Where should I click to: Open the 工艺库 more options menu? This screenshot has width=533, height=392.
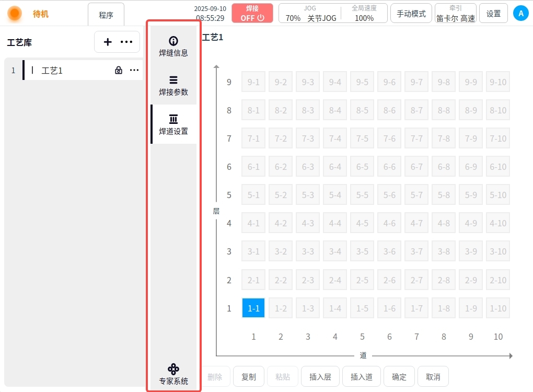(127, 42)
